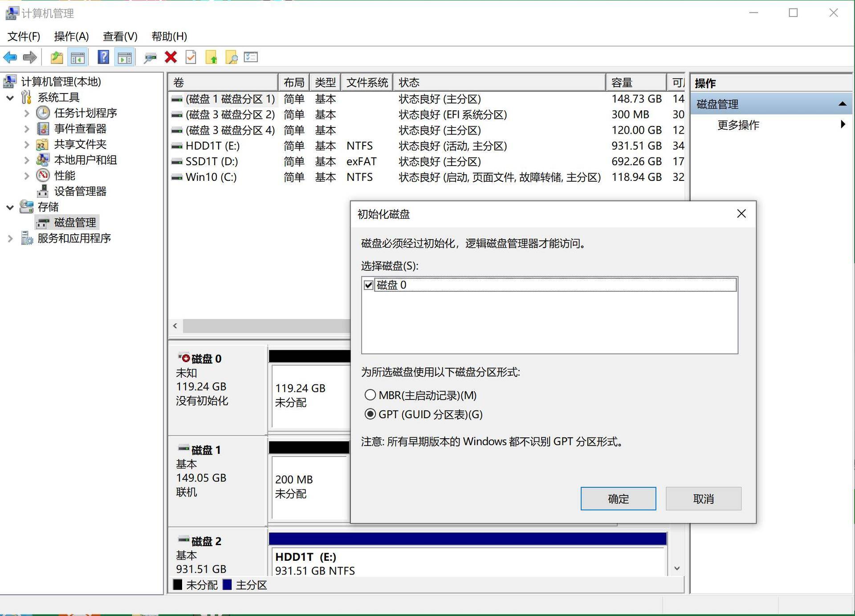The width and height of the screenshot is (855, 616).
Task: Click the folder with magnifier toolbar icon
Action: click(x=232, y=57)
